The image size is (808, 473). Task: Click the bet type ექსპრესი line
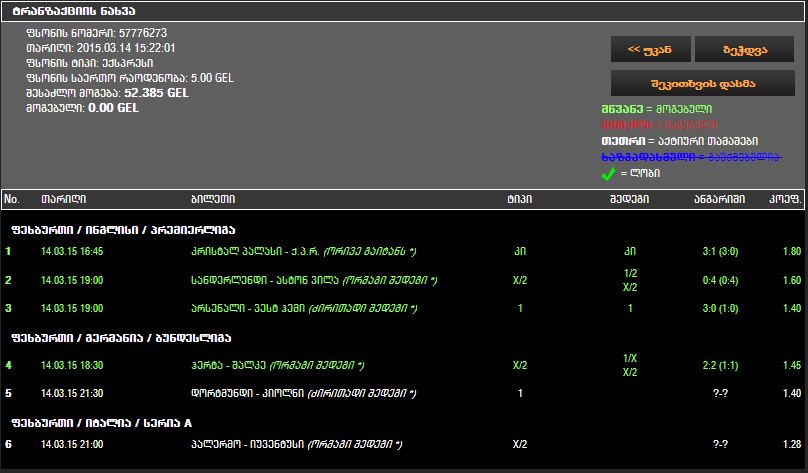click(90, 63)
